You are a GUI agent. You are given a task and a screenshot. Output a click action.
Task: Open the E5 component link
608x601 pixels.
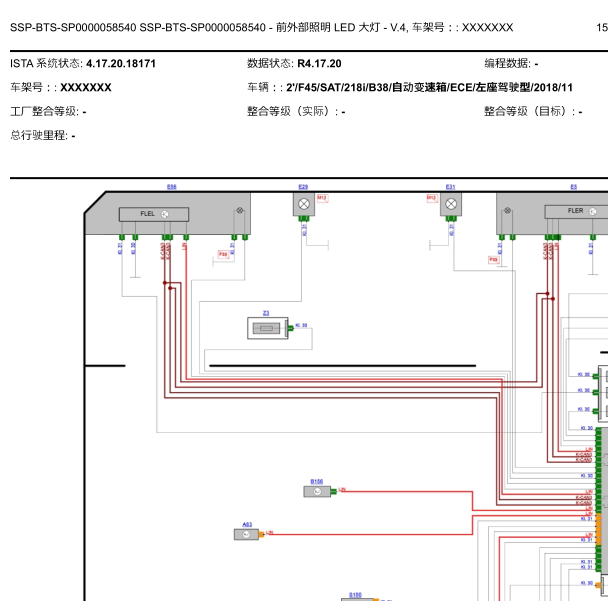click(x=573, y=187)
